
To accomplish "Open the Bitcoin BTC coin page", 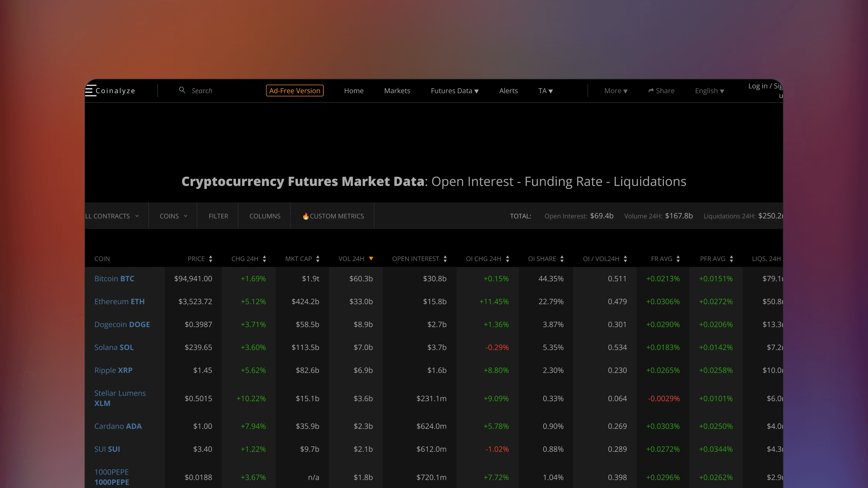I will (114, 278).
